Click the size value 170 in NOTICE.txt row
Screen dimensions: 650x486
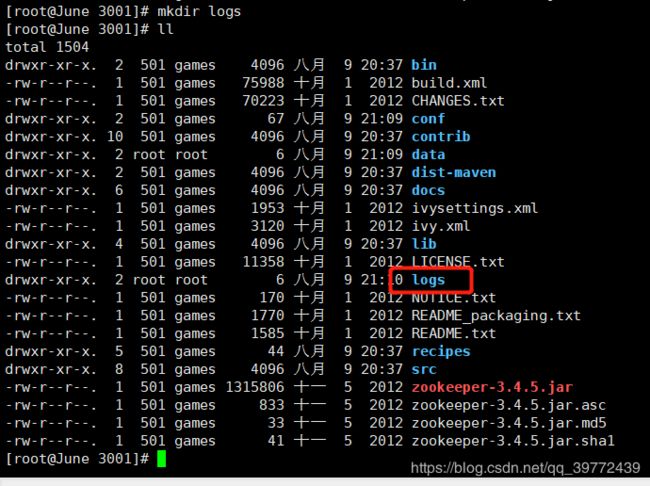(272, 297)
